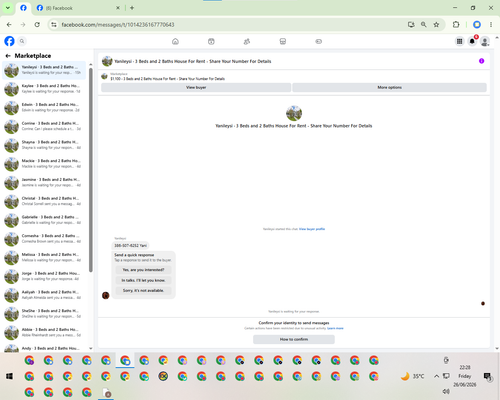Viewport: 500px width, 400px height.
Task: Select the first Facebook browser tab
Action: click(23, 8)
